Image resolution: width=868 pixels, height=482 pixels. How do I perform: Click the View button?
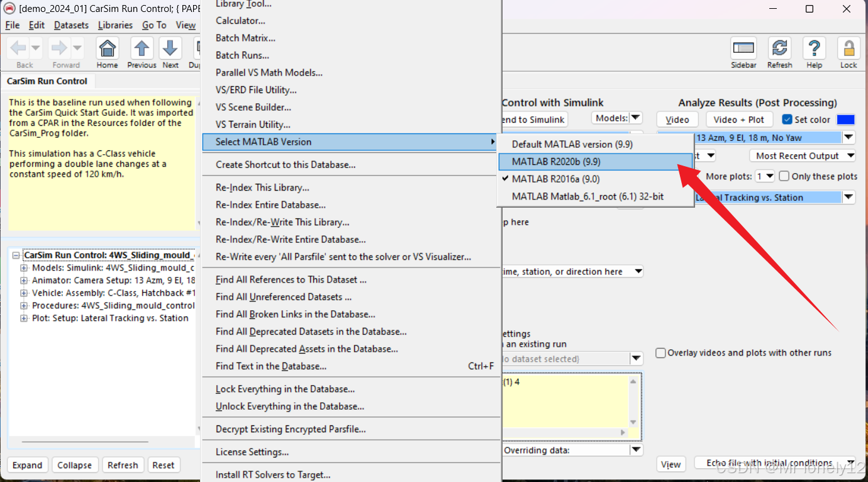pos(671,464)
